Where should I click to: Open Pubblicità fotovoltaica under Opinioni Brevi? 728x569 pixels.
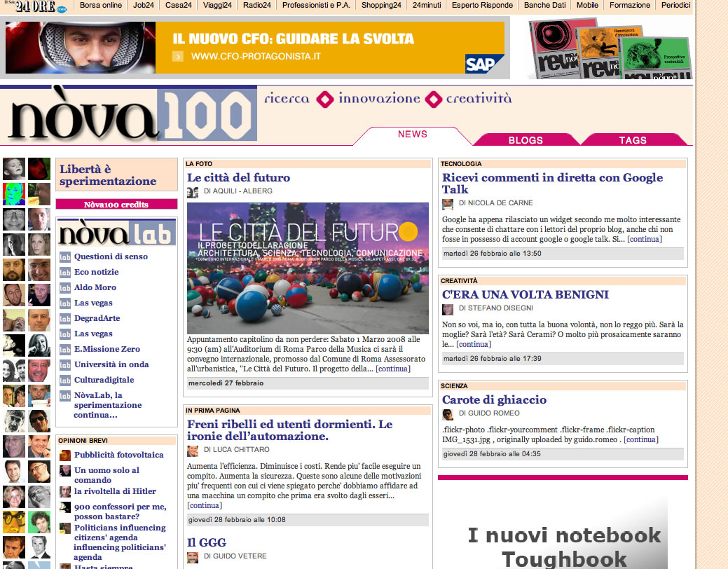[118, 455]
